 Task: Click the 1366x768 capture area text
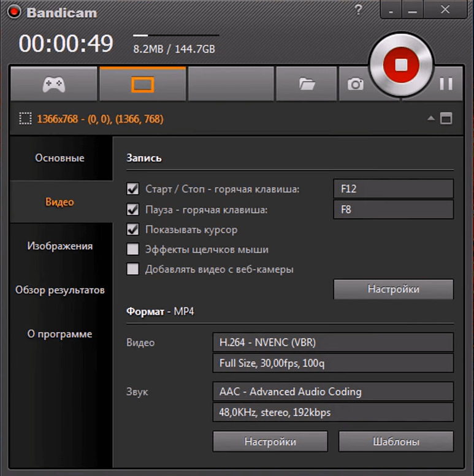100,119
